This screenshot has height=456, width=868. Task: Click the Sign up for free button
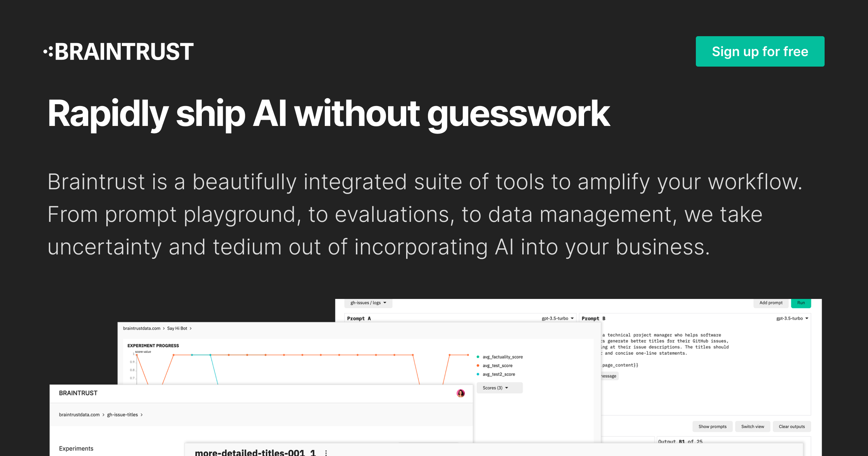(x=759, y=51)
